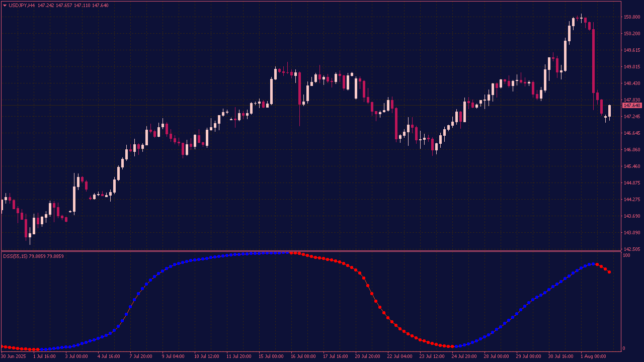The image size is (644, 362).
Task: Click the latest candle at chart's right edge
Action: pos(609,111)
